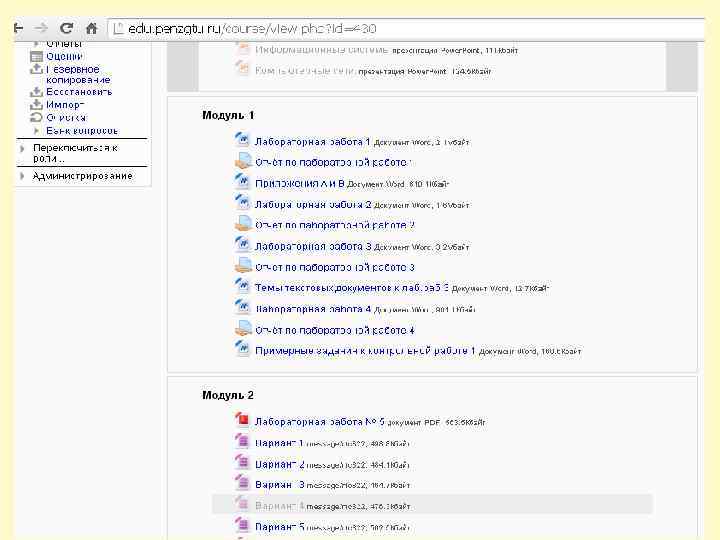Open Отчет по лабораторной работе 4

[335, 330]
